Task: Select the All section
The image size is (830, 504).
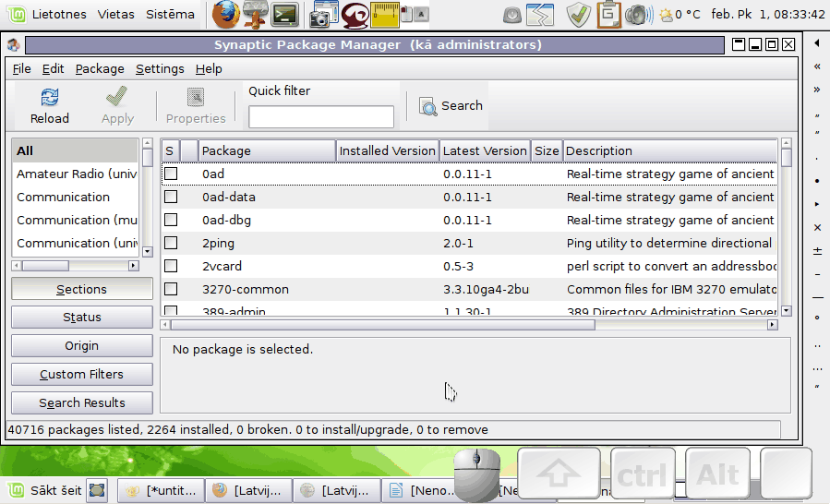Action: click(x=75, y=150)
